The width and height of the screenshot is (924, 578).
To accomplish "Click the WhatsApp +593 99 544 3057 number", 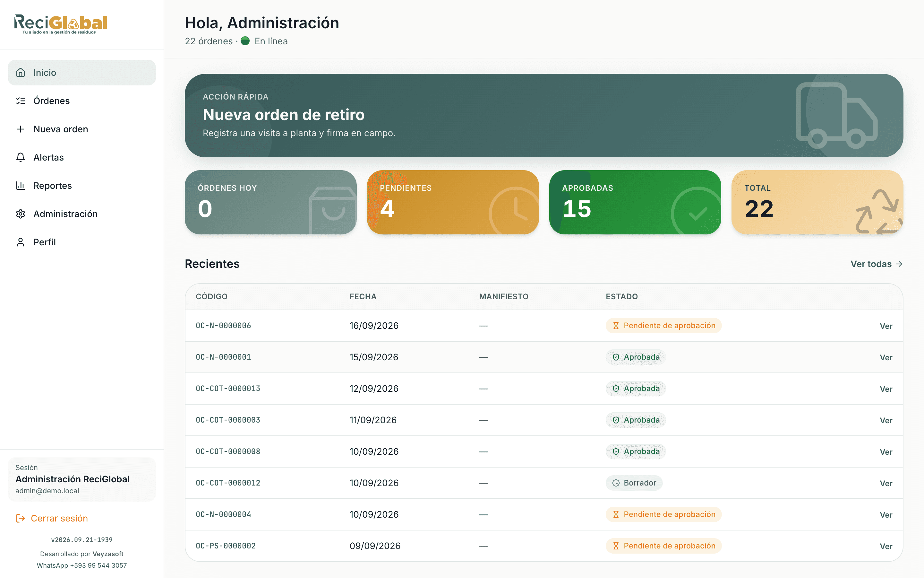I will pos(82,565).
